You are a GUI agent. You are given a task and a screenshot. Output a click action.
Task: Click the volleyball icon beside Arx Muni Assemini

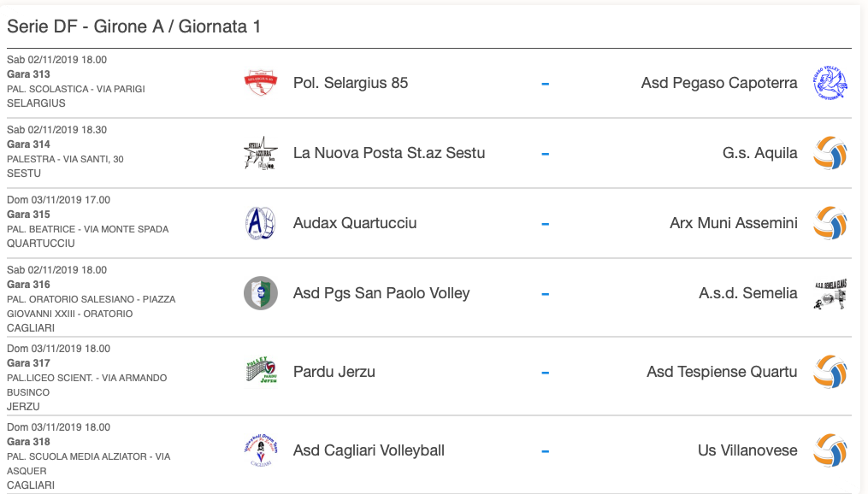[x=830, y=223]
